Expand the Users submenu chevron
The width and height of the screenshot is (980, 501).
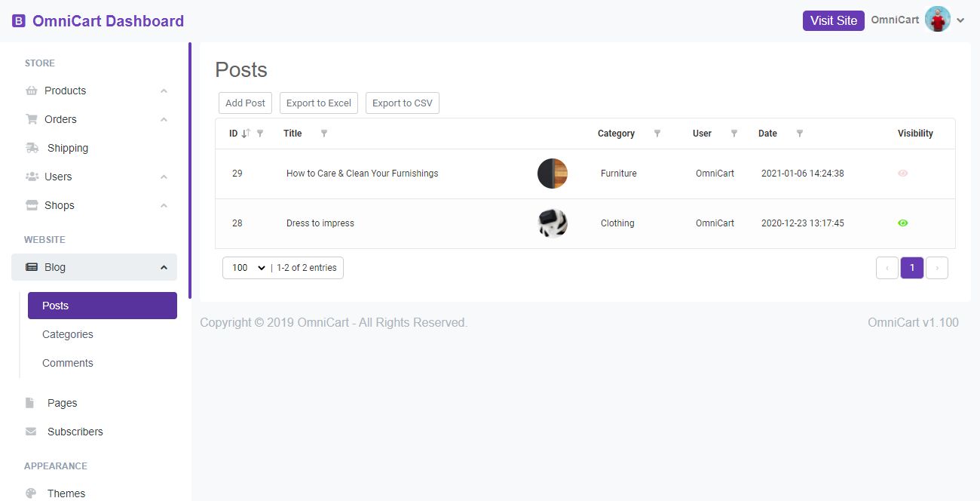pos(164,177)
